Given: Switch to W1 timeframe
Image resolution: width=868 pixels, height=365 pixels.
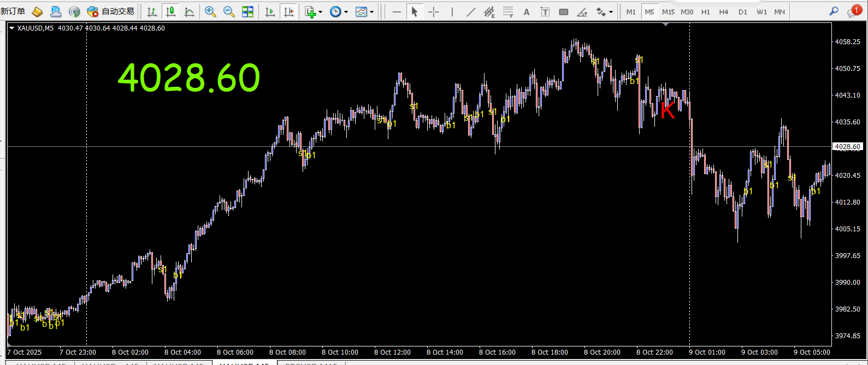Looking at the screenshot, I should point(761,11).
